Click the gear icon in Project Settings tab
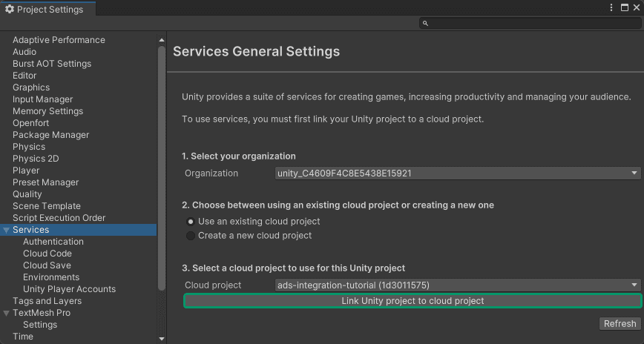The image size is (644, 344). click(x=10, y=9)
